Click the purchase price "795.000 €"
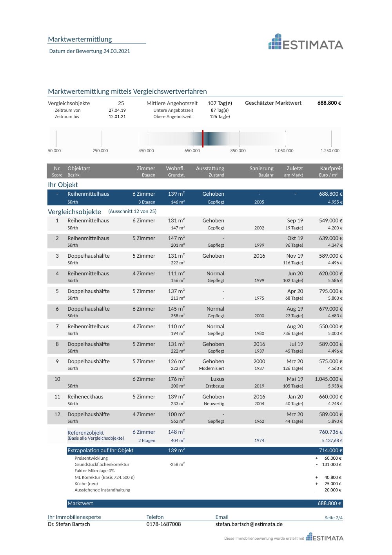The width and height of the screenshot is (392, 555). pos(331,291)
